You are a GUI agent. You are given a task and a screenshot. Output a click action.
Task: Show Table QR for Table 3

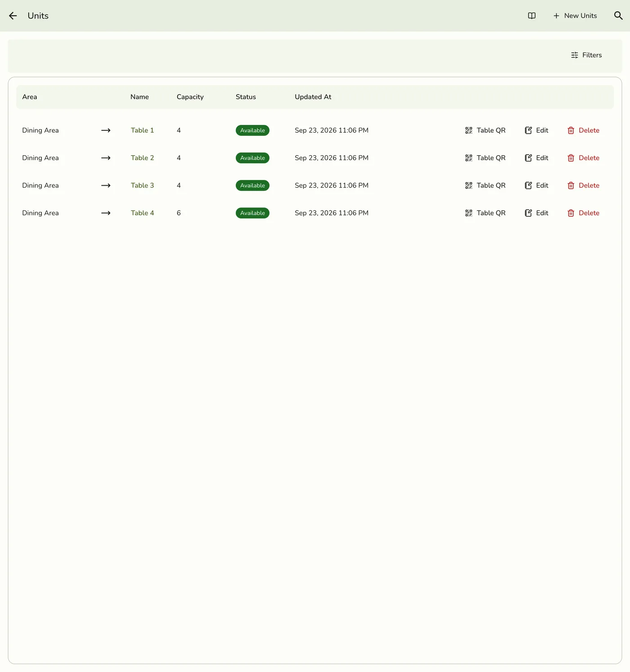click(x=485, y=185)
